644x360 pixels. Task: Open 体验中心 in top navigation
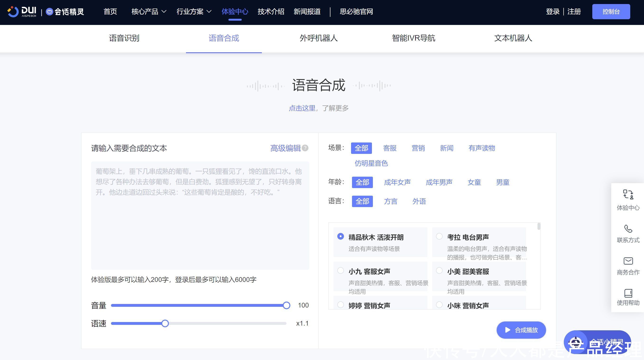point(235,11)
